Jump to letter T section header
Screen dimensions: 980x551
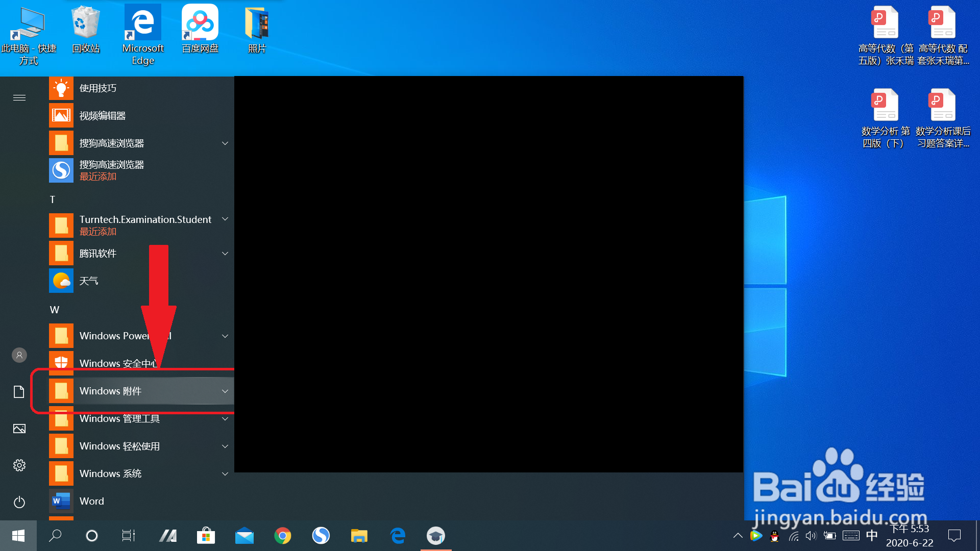53,199
